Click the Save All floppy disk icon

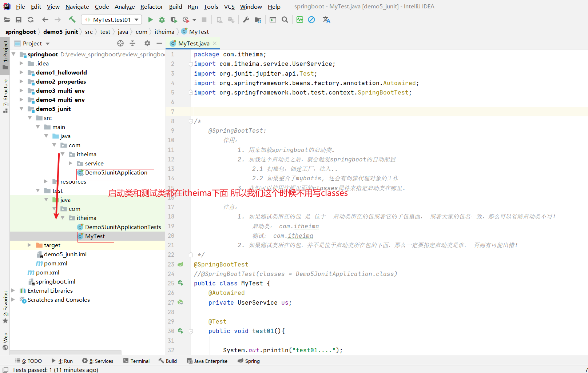(19, 20)
